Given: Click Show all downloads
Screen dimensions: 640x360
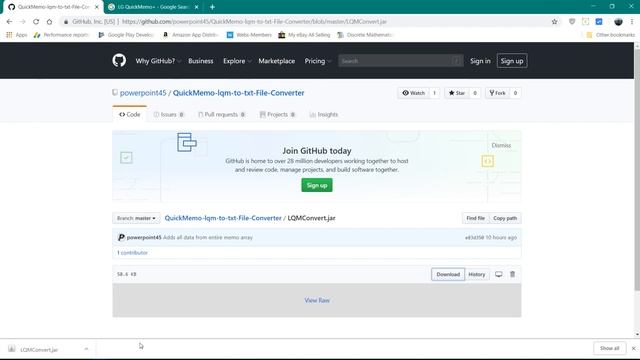Looking at the screenshot, I should tap(609, 348).
